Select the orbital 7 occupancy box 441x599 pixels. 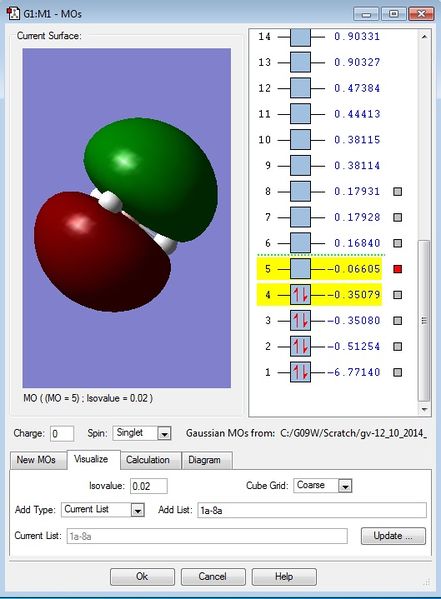click(300, 217)
